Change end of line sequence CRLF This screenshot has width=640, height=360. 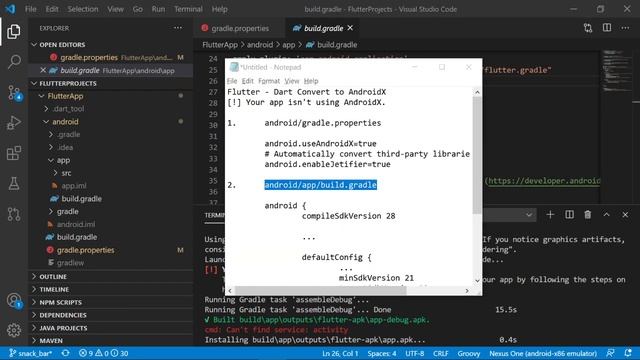(x=441, y=353)
